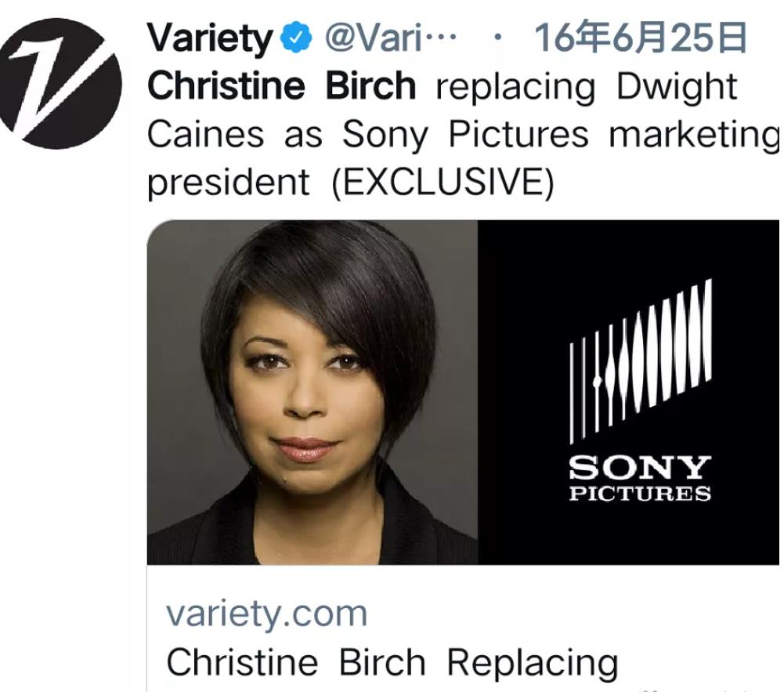The height and width of the screenshot is (692, 784).
Task: Select the bold Christine Birch name in the tweet
Action: pyautogui.click(x=281, y=85)
